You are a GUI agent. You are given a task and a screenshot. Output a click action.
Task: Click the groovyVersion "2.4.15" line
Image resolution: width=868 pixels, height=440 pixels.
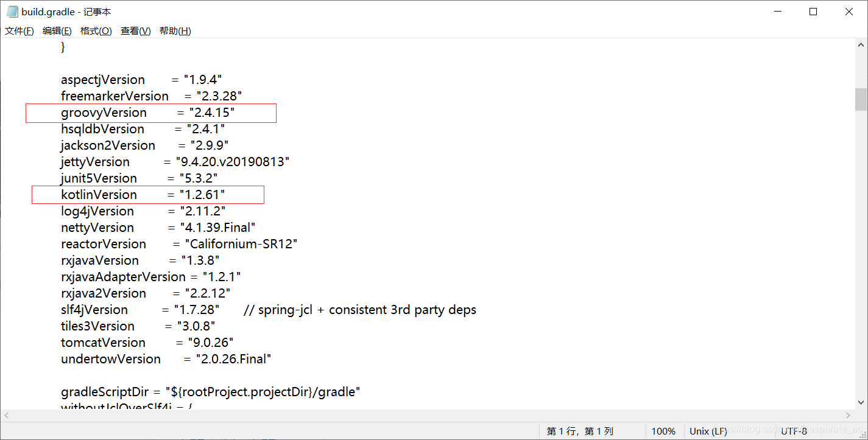147,113
